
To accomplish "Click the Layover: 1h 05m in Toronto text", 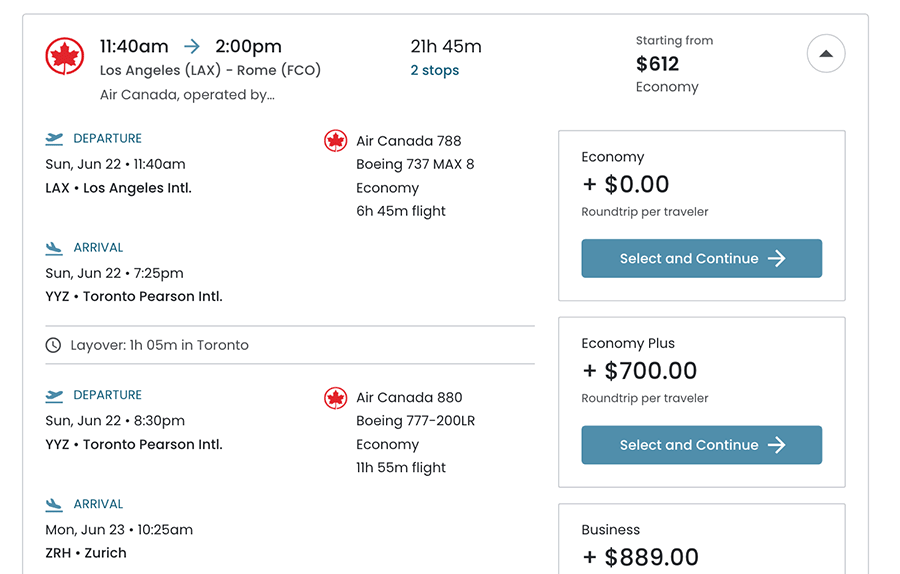I will pos(159,345).
